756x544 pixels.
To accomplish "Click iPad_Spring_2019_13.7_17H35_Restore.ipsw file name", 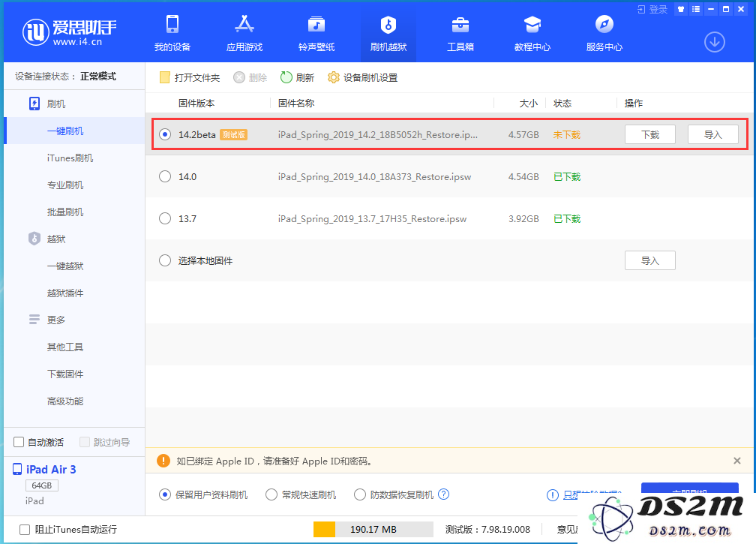I will (372, 218).
